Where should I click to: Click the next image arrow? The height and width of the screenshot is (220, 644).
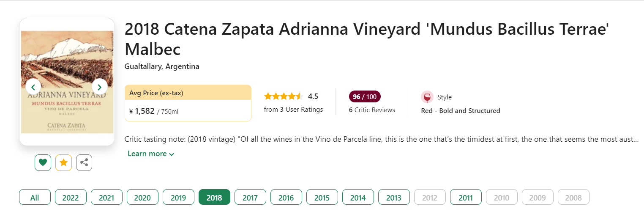(x=100, y=87)
